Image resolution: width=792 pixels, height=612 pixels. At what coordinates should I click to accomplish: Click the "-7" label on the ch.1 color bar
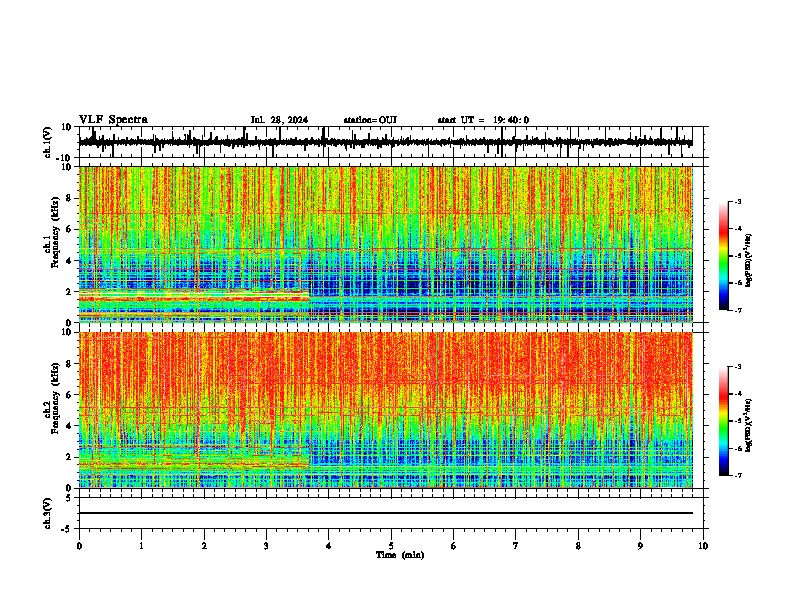(x=738, y=310)
